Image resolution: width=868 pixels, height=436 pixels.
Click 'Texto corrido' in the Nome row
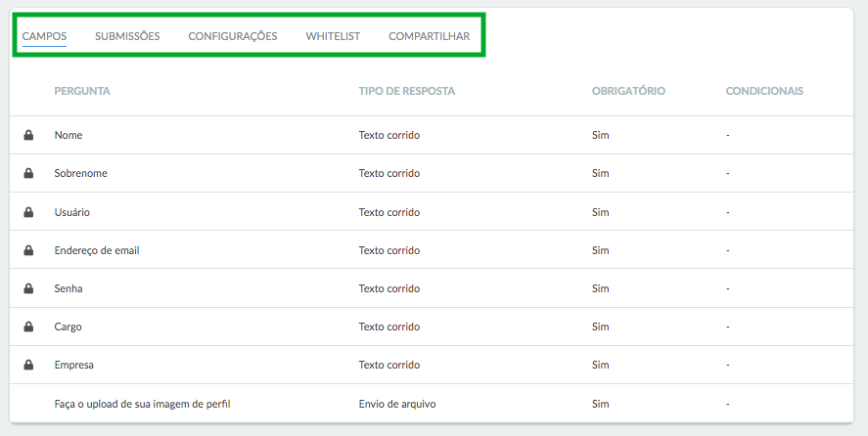coord(389,135)
